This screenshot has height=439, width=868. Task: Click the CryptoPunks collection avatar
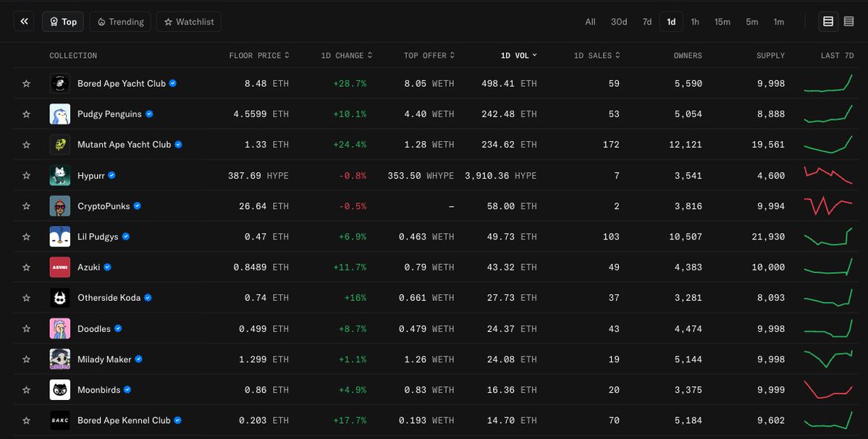click(59, 205)
